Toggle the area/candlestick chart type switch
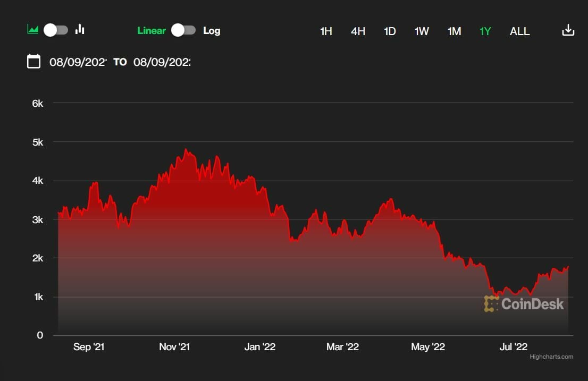This screenshot has height=381, width=588. (x=56, y=30)
